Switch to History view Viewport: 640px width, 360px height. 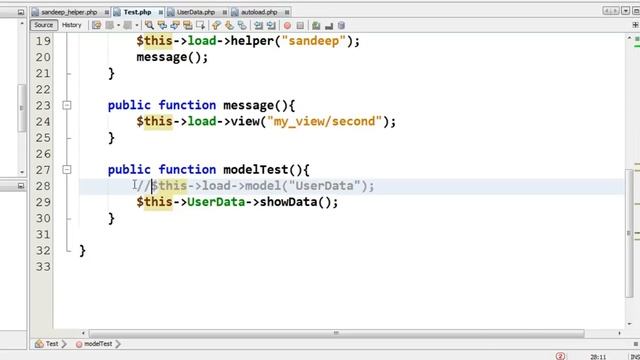[x=72, y=25]
